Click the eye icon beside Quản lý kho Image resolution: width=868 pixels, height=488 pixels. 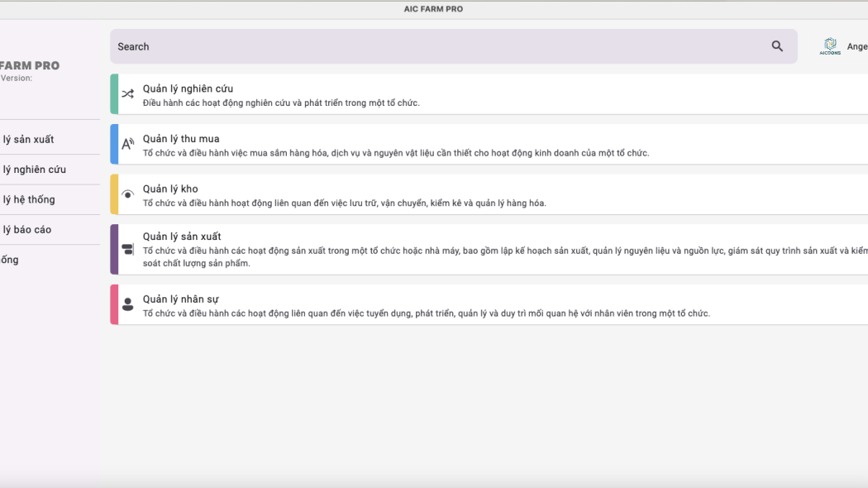(127, 194)
